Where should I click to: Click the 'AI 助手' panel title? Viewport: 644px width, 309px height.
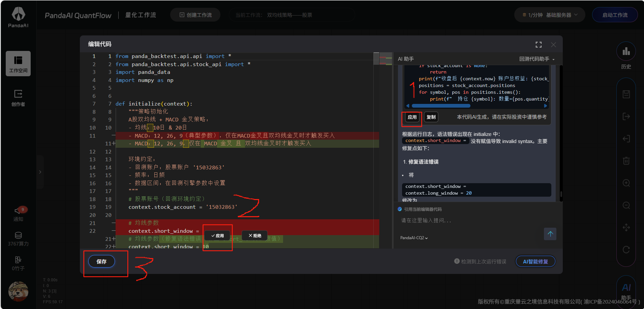coord(406,59)
